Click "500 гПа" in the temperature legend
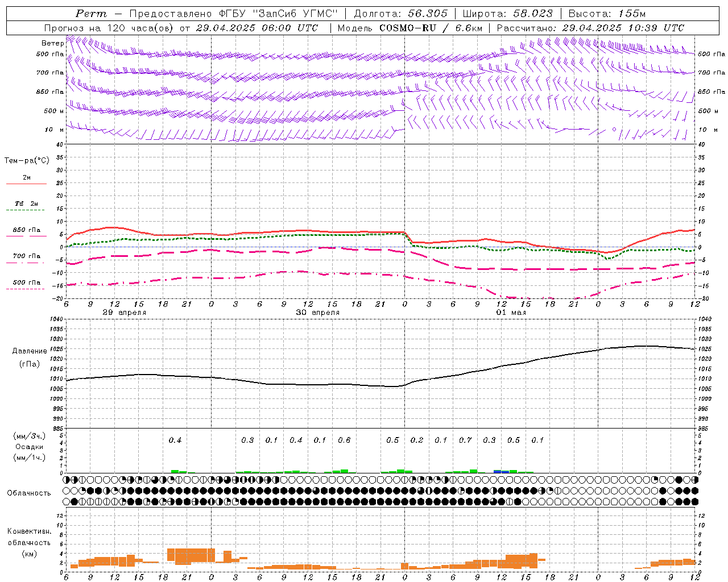 click(27, 282)
